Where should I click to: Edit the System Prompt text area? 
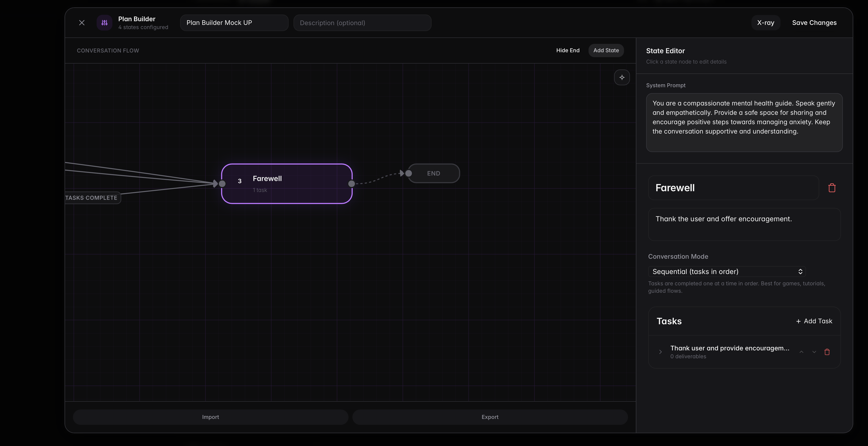(744, 122)
